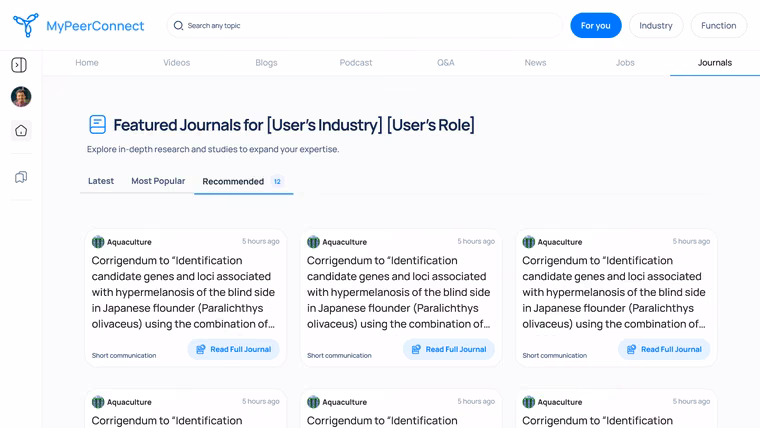Click the MyPeerConnect brand name
Image resolution: width=760 pixels, height=428 pixels.
(95, 26)
